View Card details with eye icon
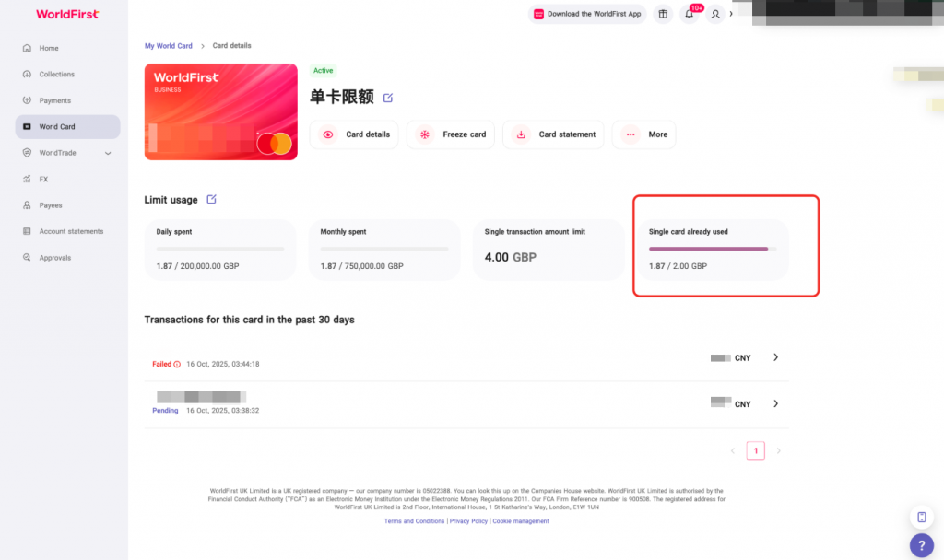This screenshot has width=944, height=560. (x=354, y=134)
